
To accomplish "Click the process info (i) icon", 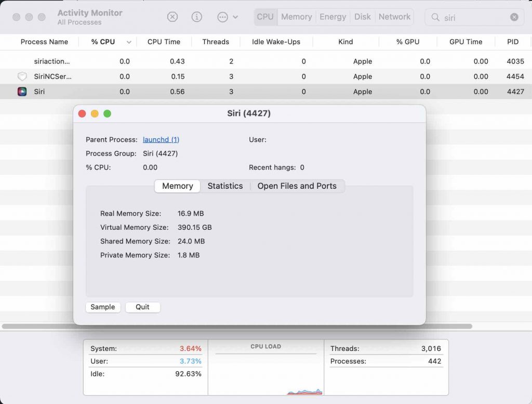I will [x=197, y=17].
